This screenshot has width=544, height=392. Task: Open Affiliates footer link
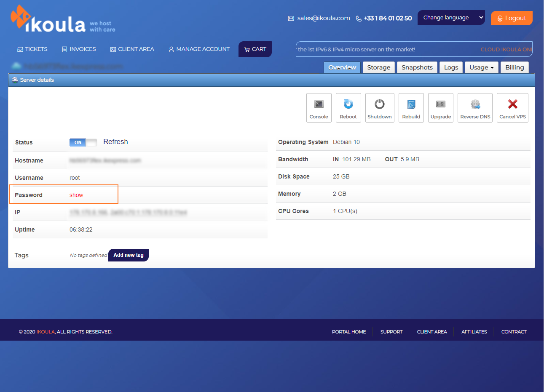474,332
